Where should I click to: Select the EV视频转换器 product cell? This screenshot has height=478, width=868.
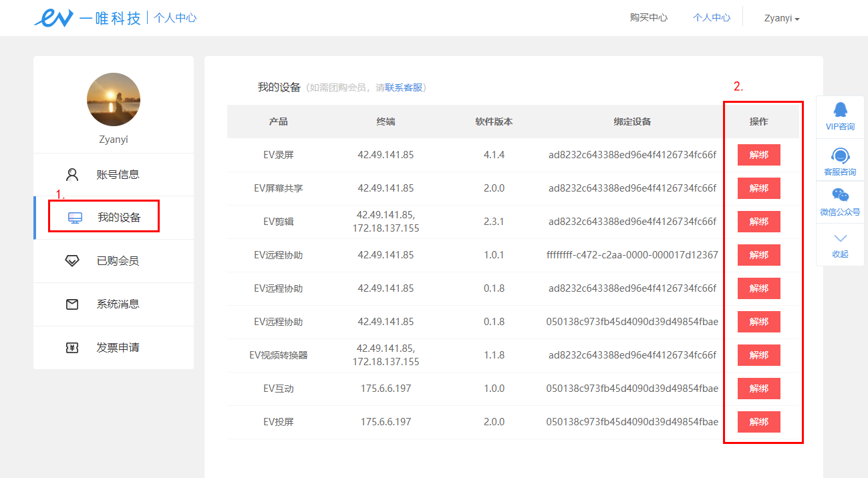(279, 355)
